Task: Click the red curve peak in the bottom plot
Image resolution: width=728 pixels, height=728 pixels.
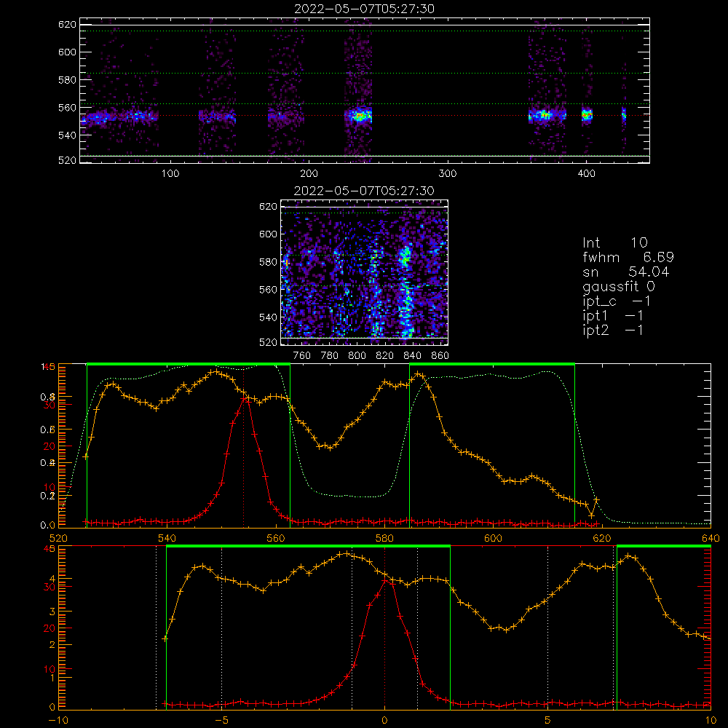Action: (x=385, y=580)
